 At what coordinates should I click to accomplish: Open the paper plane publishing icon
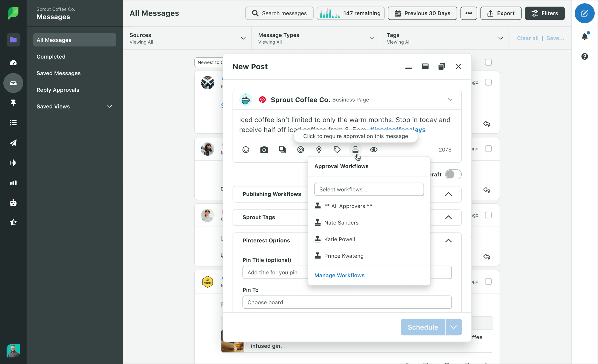(x=13, y=143)
